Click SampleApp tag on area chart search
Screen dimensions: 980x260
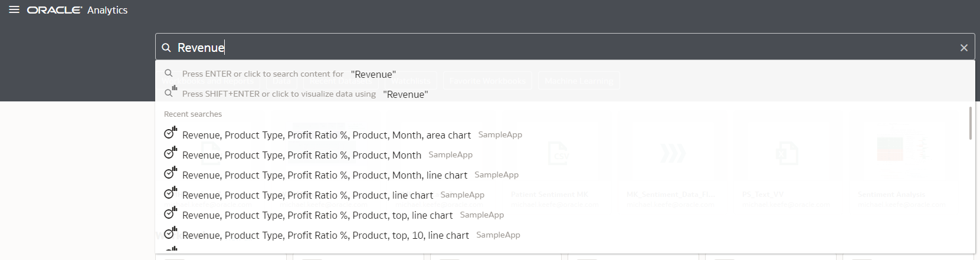[500, 134]
